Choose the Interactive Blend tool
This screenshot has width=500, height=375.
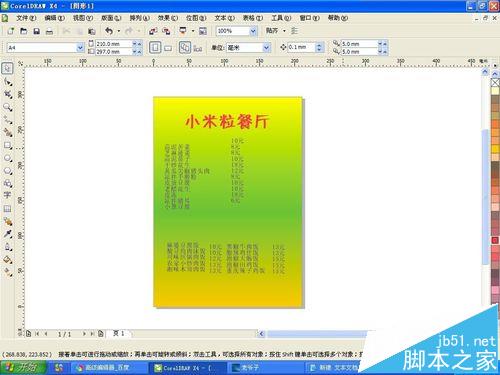[7, 221]
